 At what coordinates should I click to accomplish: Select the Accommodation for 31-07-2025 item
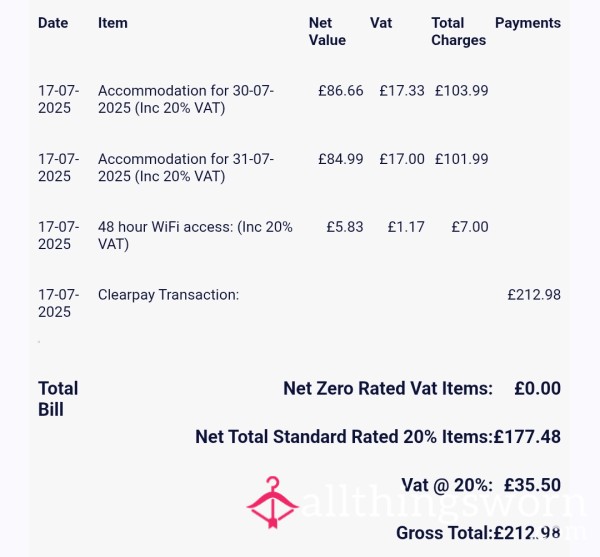click(186, 167)
